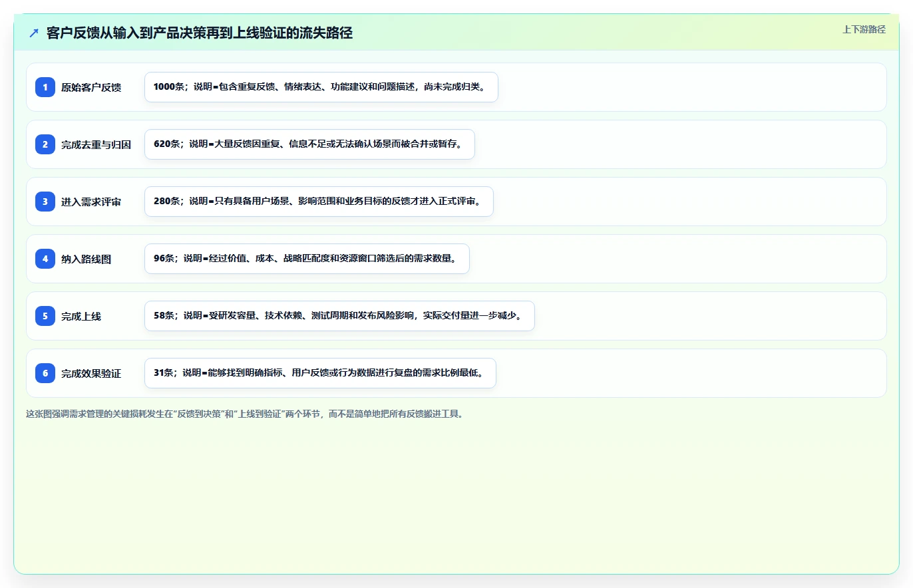Select the 完成上线 step label
Screen dimensions: 913x588
click(81, 316)
